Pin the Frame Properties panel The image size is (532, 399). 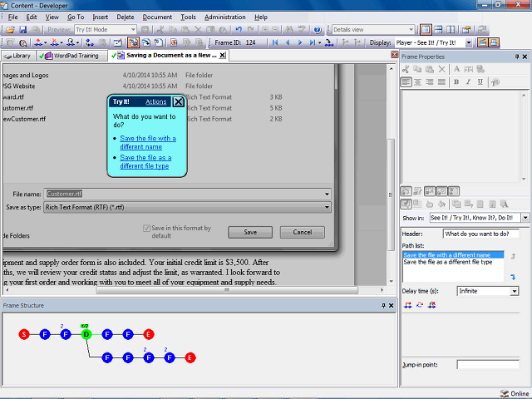(x=517, y=57)
